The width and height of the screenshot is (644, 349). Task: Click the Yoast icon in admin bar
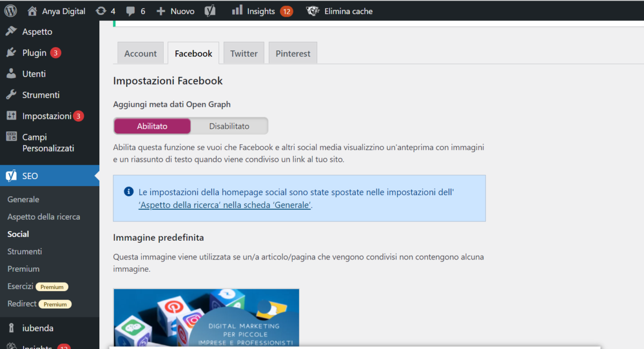pos(210,11)
